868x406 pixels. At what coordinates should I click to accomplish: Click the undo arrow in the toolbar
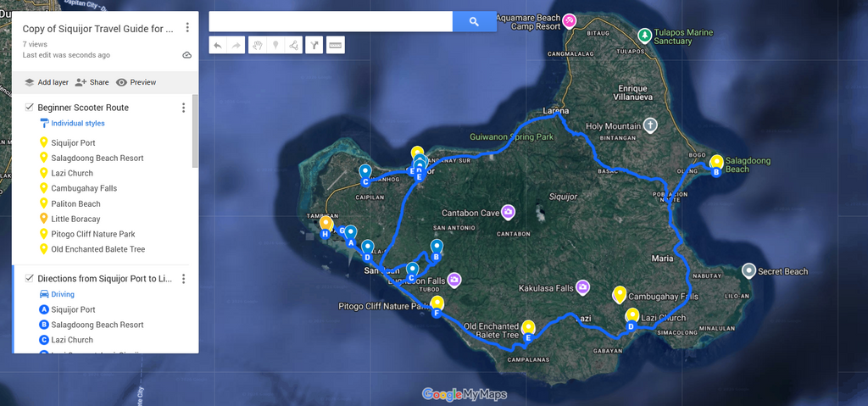tap(218, 46)
